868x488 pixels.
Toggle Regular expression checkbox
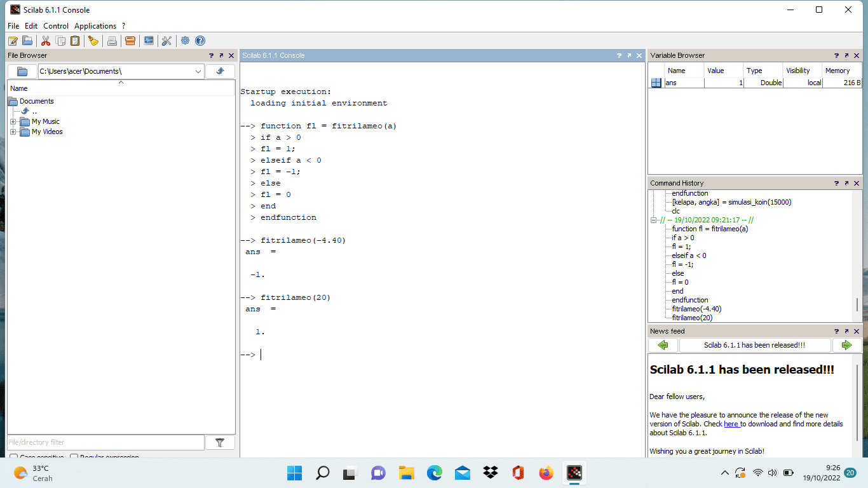pyautogui.click(x=74, y=457)
